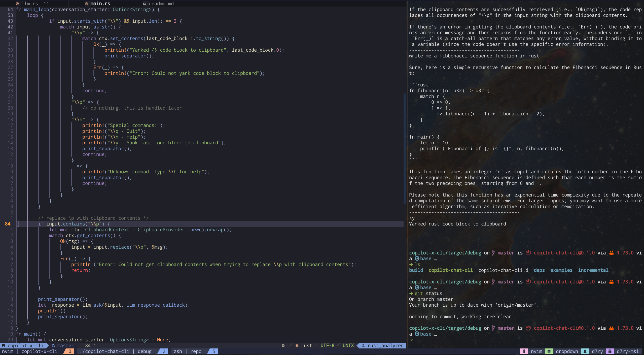The width and height of the screenshot is (644, 355).
Task: Switch to the llm.rs buffer tab
Action: (x=30, y=4)
